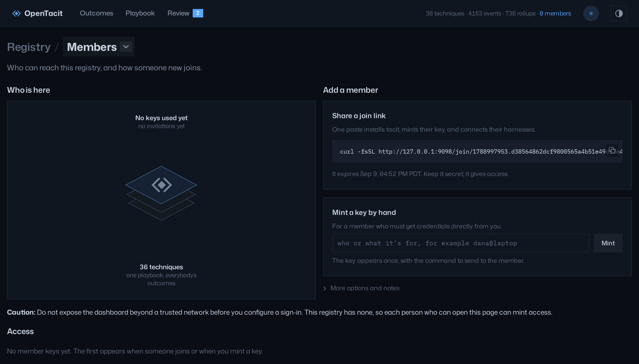Click the 36 techniques label
This screenshot has width=639, height=364.
pos(161,267)
